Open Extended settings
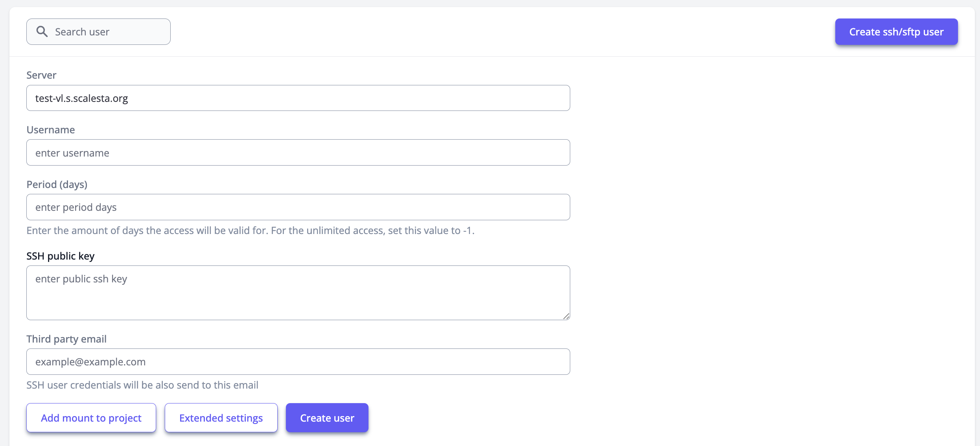The image size is (980, 446). [x=221, y=418]
